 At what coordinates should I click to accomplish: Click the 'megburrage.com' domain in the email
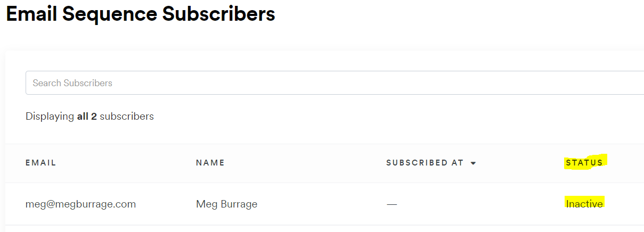click(101, 204)
